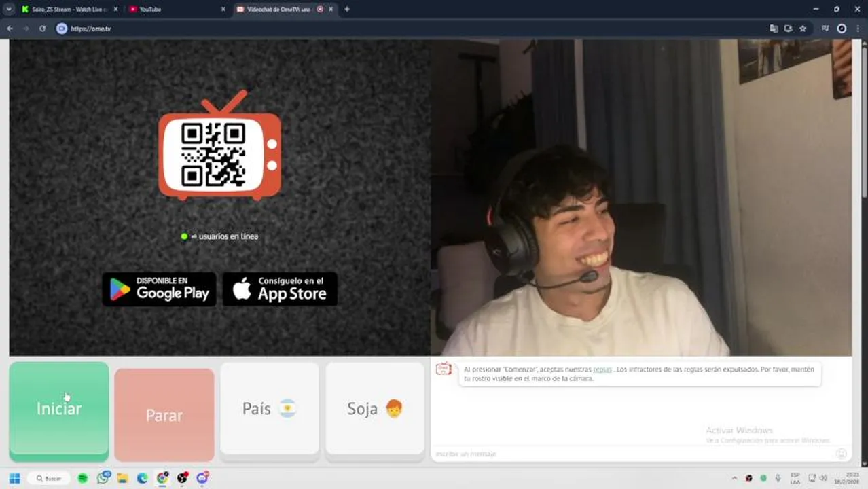Viewport: 868px width, 489px height.
Task: Change the ESP LAA input language
Action: pyautogui.click(x=795, y=478)
